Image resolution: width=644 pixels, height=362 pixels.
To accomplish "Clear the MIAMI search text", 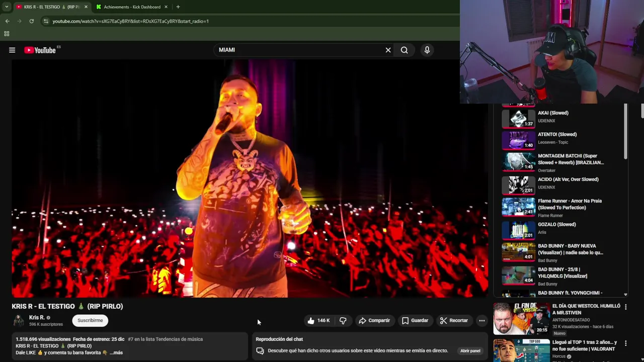I will pos(388,50).
